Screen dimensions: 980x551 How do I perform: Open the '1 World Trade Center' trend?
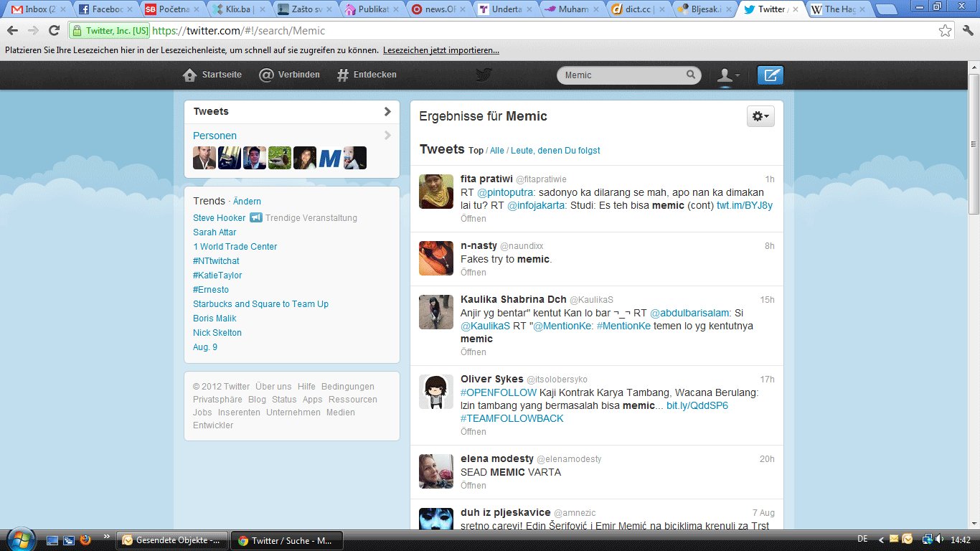coord(235,247)
